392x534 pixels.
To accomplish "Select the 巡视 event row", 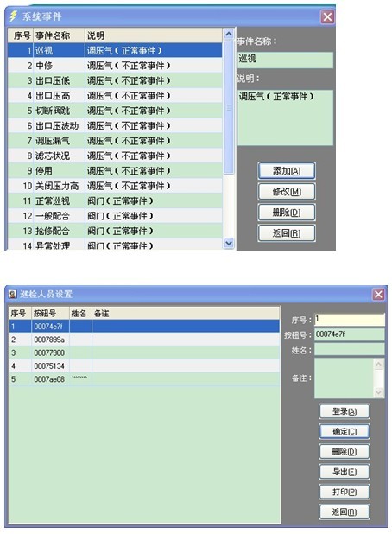I will click(x=115, y=50).
